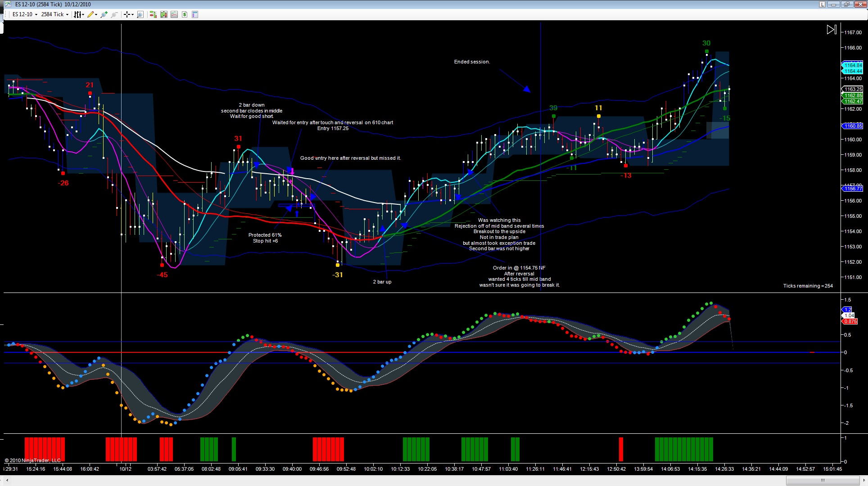This screenshot has width=868, height=486.
Task: Minimize the chart window
Action: tap(834, 4)
